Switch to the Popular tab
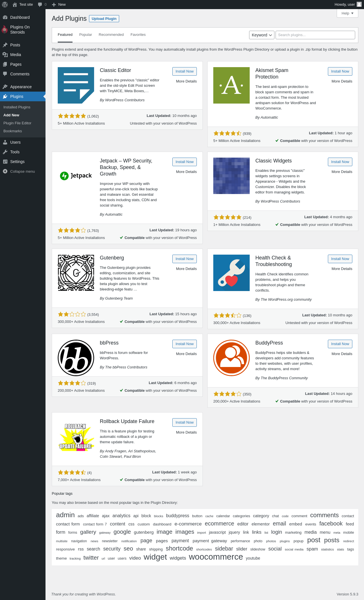Image resolution: width=364 pixels, height=600 pixels. (86, 35)
